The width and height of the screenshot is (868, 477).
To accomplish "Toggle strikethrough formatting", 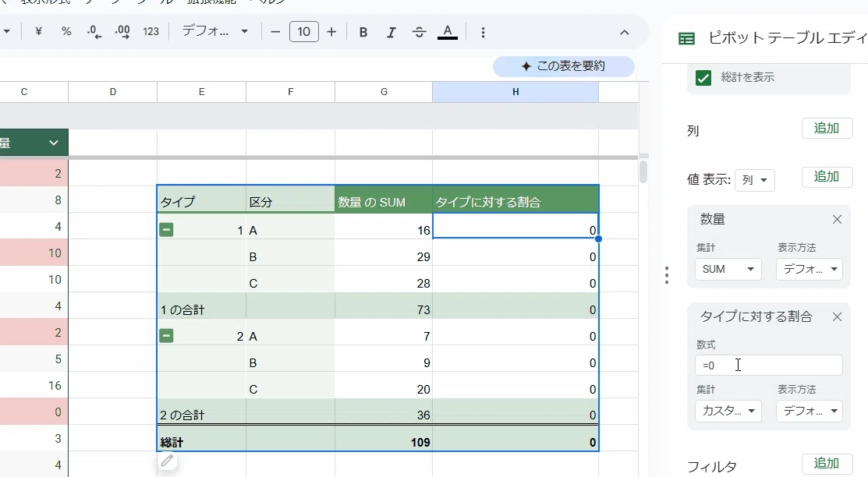I will click(419, 32).
